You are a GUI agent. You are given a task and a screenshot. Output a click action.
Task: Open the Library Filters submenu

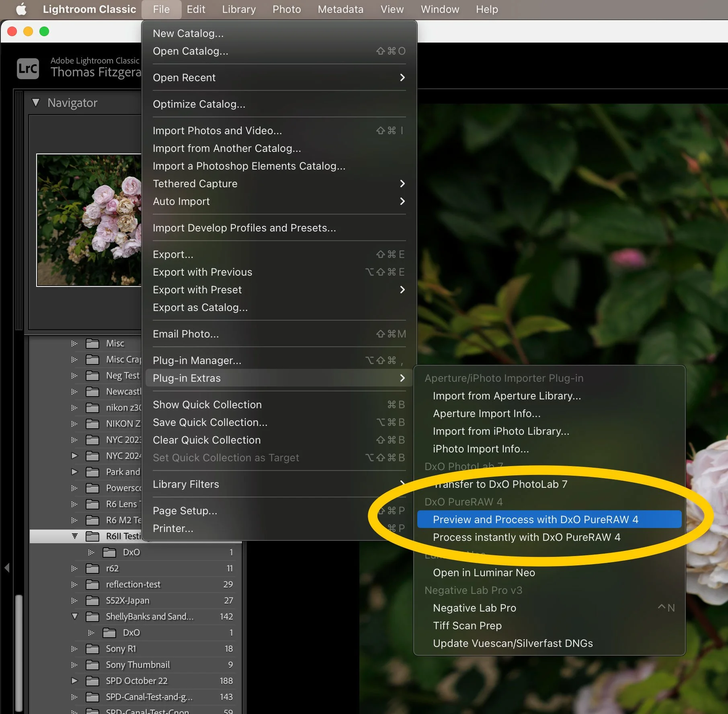point(279,484)
